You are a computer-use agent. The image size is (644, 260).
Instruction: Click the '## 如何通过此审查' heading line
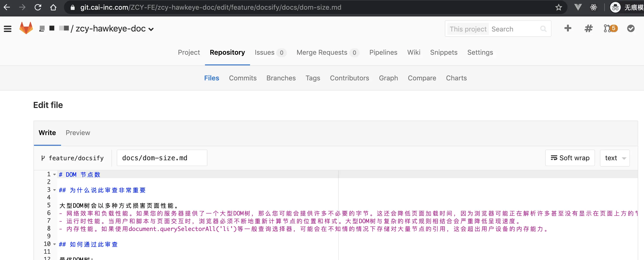click(x=88, y=244)
